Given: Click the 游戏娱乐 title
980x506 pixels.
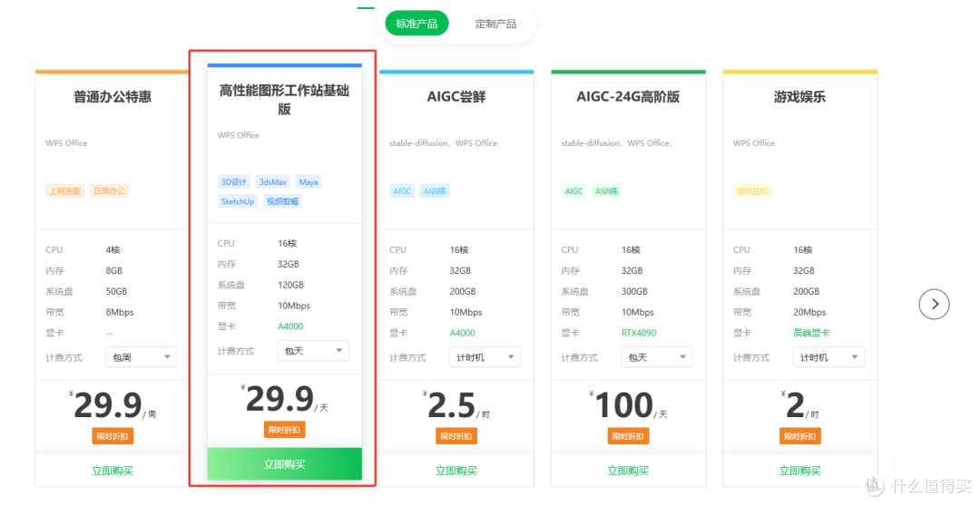Looking at the screenshot, I should [800, 97].
